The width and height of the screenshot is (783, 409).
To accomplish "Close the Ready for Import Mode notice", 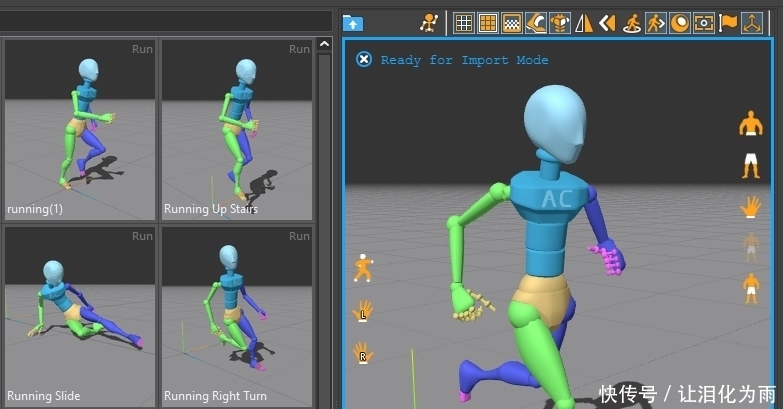I will point(364,59).
